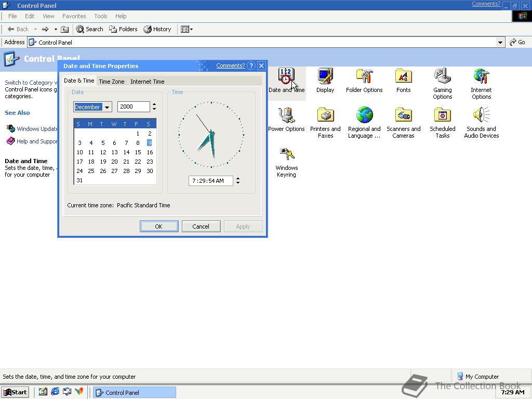This screenshot has height=399, width=532.
Task: Open the File menu
Action: point(12,16)
